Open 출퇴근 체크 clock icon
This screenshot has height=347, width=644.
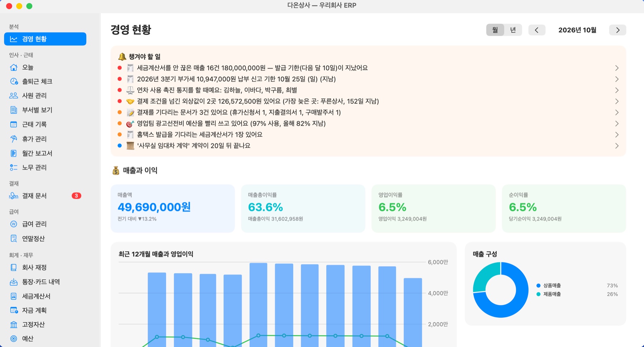[x=14, y=81]
